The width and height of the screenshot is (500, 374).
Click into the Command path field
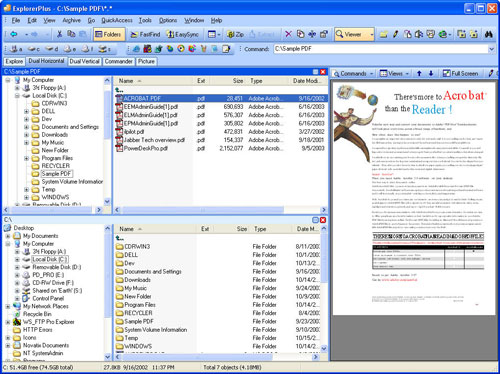coord(380,49)
